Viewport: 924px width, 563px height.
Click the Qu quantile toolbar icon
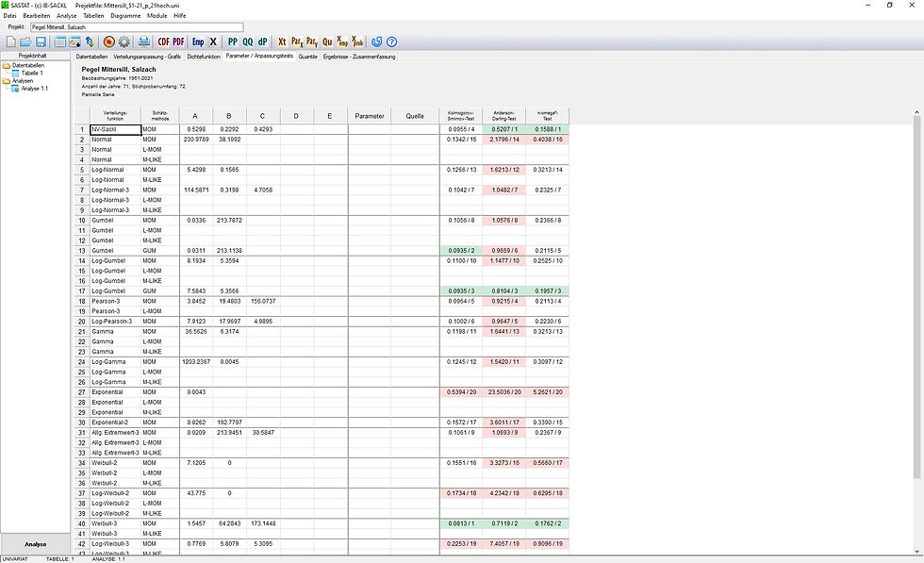pyautogui.click(x=327, y=41)
